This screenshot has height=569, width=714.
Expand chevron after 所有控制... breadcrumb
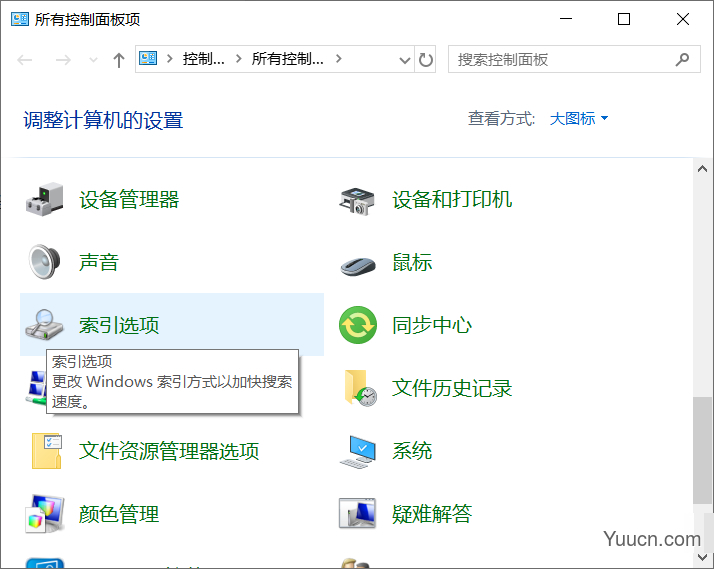338,58
